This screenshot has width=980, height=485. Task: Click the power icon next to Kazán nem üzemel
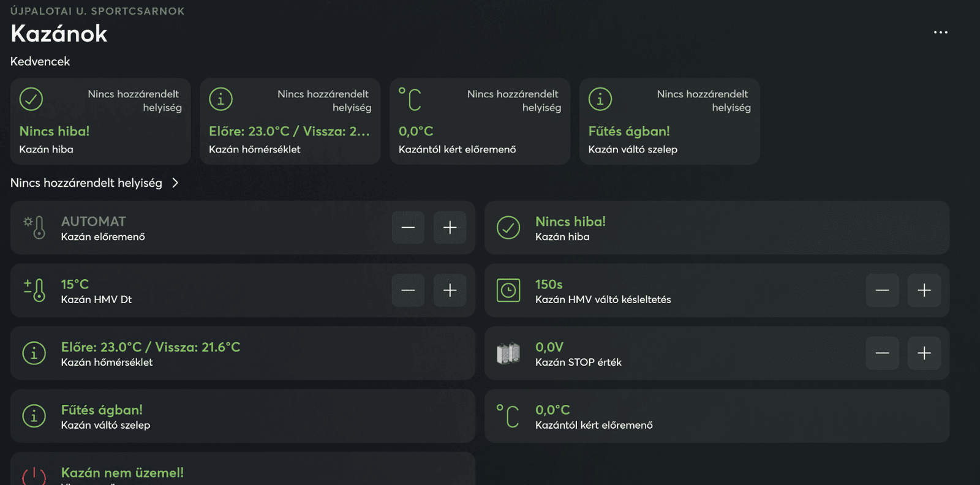tap(34, 476)
